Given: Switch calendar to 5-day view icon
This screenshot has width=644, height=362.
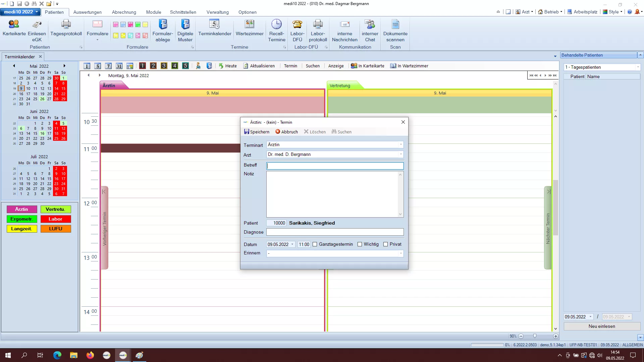Looking at the screenshot, I should [x=98, y=66].
